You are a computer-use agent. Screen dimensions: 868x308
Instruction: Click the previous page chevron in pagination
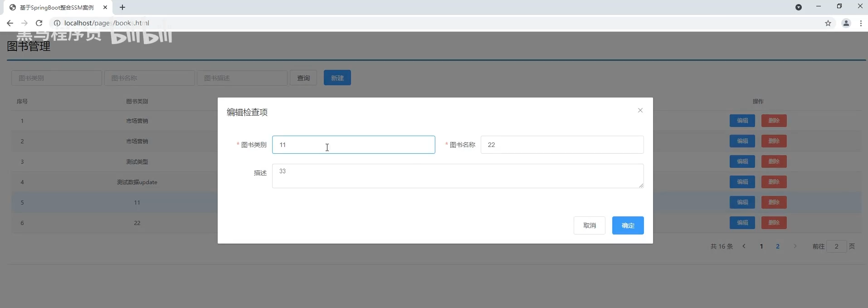(x=744, y=246)
